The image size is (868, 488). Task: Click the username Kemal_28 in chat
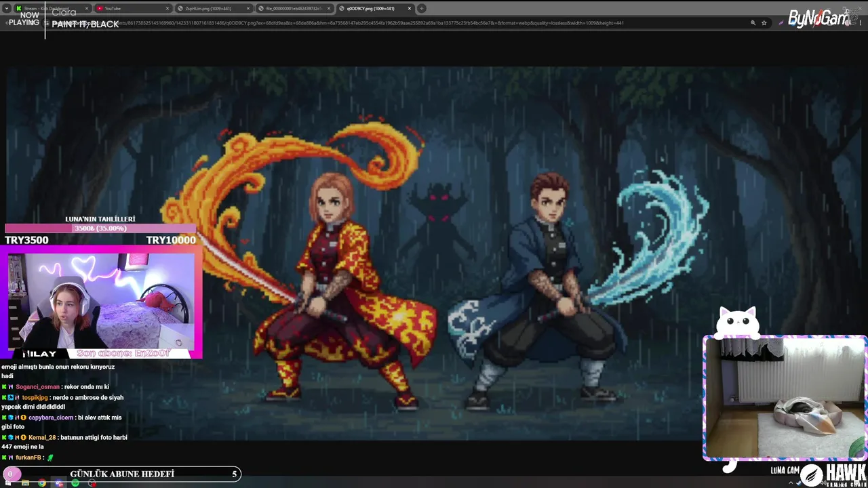pyautogui.click(x=42, y=438)
